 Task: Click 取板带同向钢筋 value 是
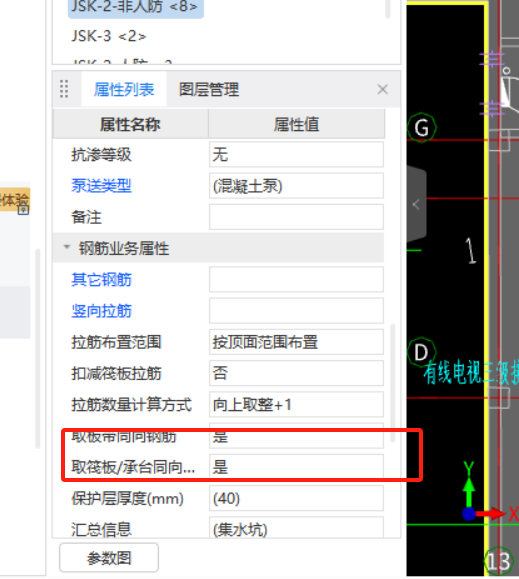(296, 436)
